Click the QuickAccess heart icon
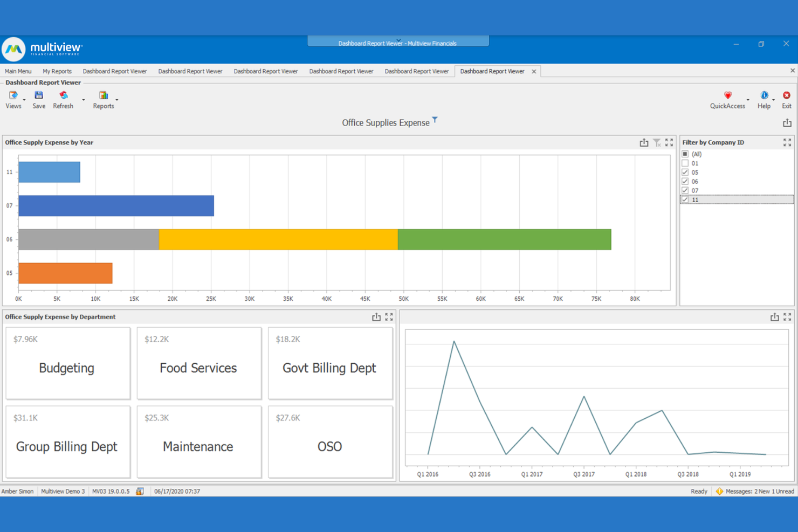Viewport: 798px width, 532px height. 727,95
